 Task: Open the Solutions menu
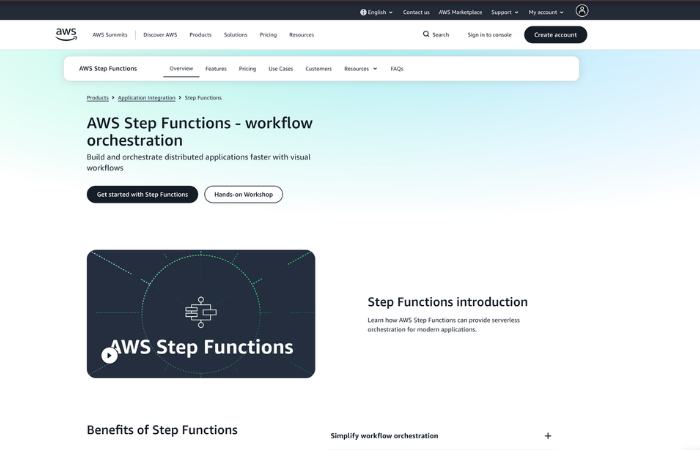(235, 35)
